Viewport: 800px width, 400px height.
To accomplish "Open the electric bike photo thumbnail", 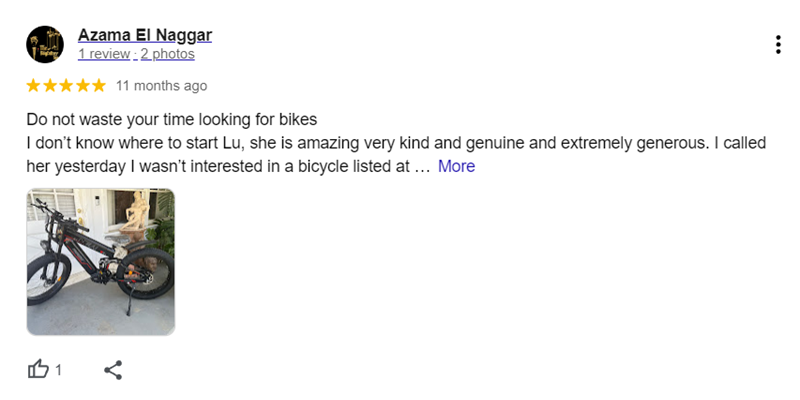I will point(100,261).
